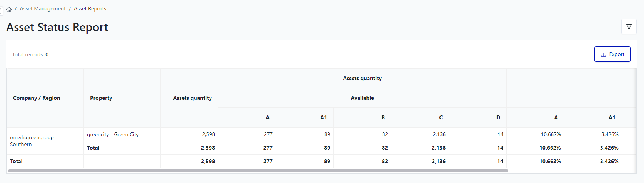Image resolution: width=644 pixels, height=183 pixels.
Task: Open the filter funnel icon
Action: (x=629, y=26)
